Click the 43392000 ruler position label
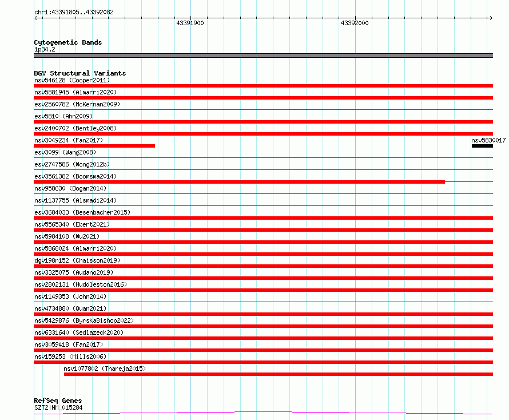The height and width of the screenshot is (420, 509). point(355,23)
